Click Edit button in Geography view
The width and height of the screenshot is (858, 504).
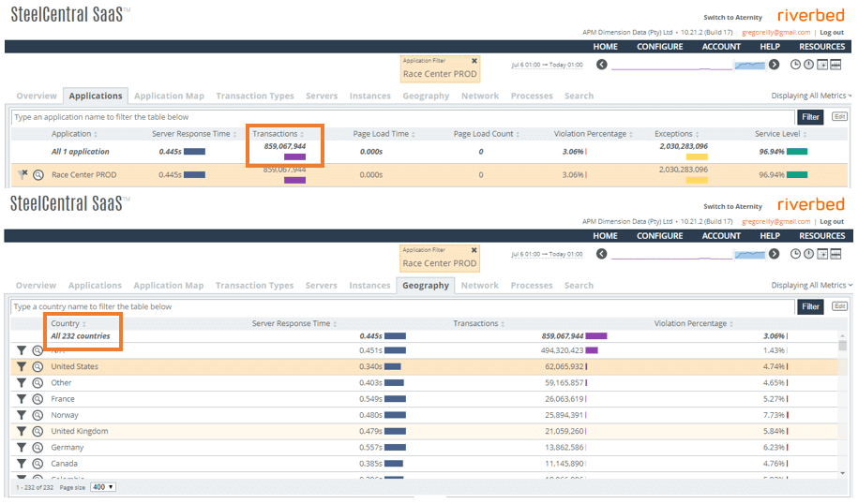click(839, 306)
